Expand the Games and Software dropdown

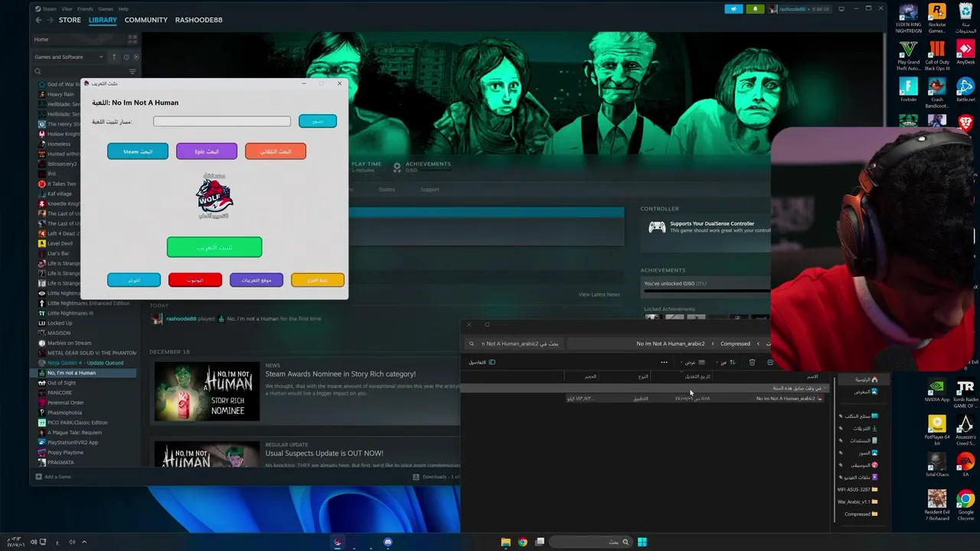(x=68, y=57)
